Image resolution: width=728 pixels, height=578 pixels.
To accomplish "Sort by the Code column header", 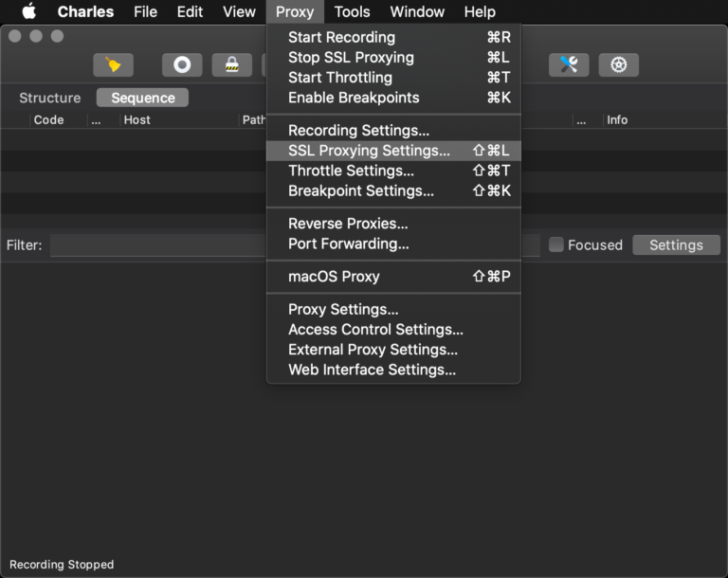I will [x=58, y=119].
